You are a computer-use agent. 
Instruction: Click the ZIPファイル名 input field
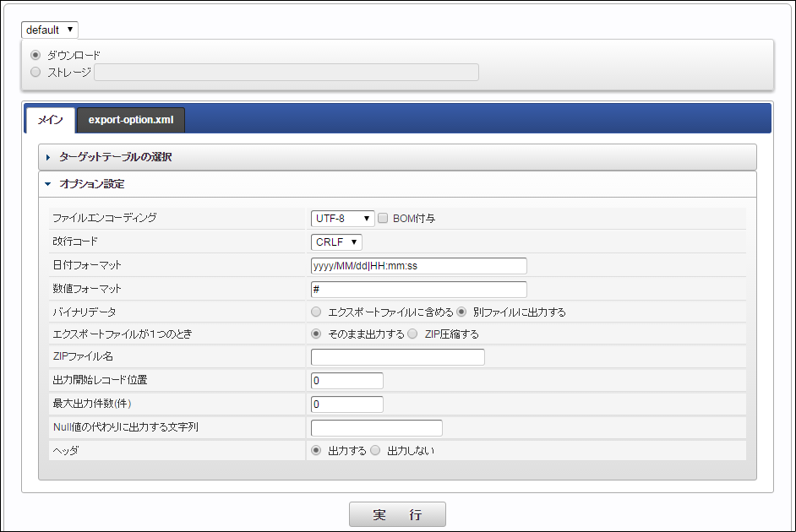[x=397, y=357]
